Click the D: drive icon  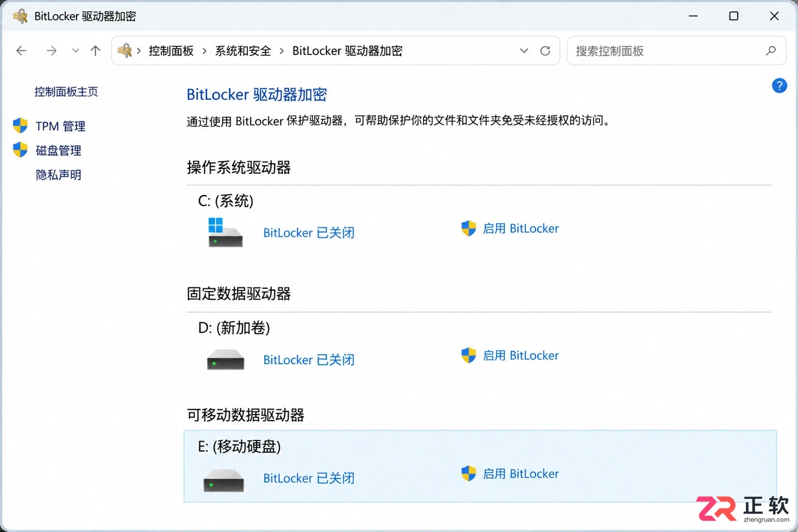point(226,360)
